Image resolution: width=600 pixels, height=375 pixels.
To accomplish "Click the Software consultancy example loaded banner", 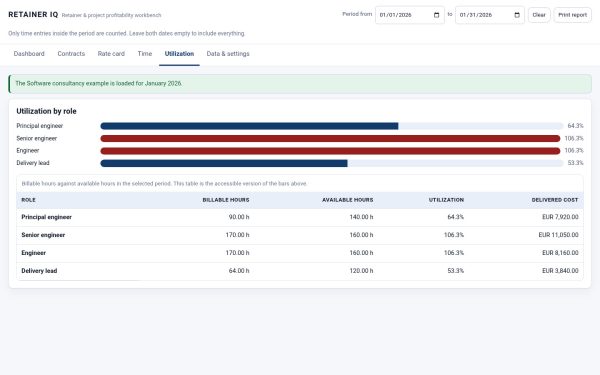I will pos(300,84).
